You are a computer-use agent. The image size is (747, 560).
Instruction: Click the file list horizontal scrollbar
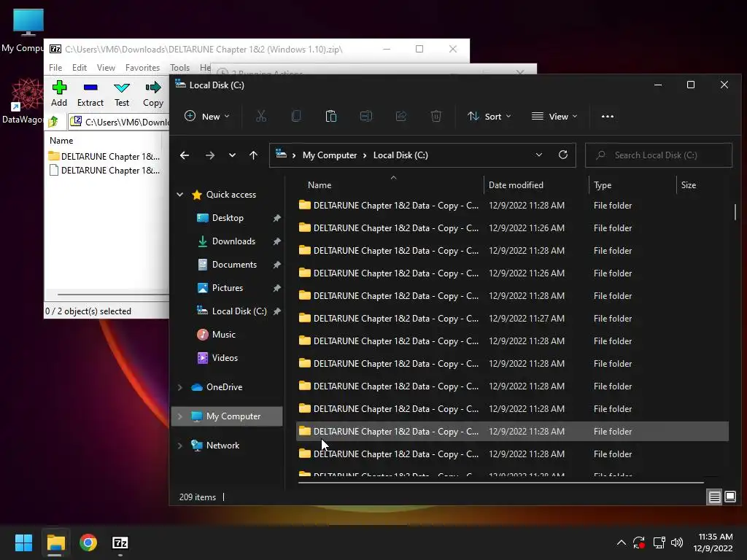500,483
